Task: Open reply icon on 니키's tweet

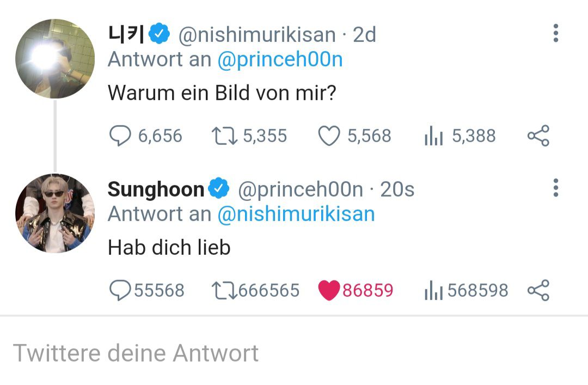Action: [120, 136]
